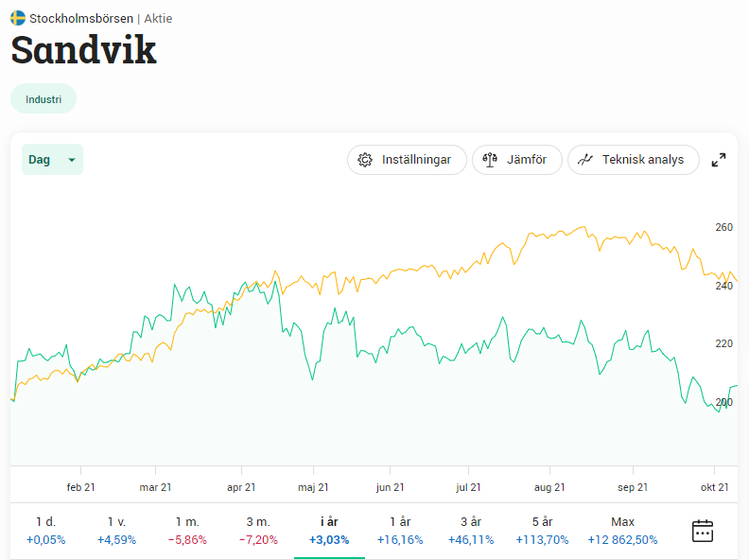This screenshot has width=749, height=560.
Task: Open the fullscreen expand chart icon
Action: (719, 160)
